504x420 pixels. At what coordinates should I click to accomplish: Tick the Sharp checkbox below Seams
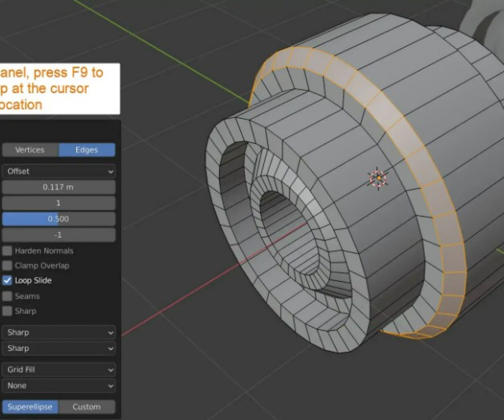point(7,311)
